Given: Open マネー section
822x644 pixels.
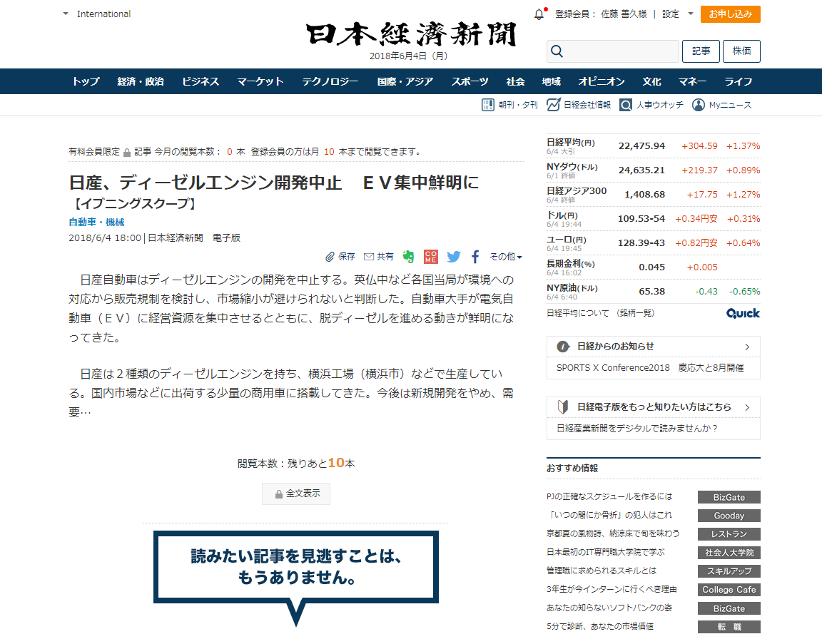Looking at the screenshot, I should click(692, 81).
